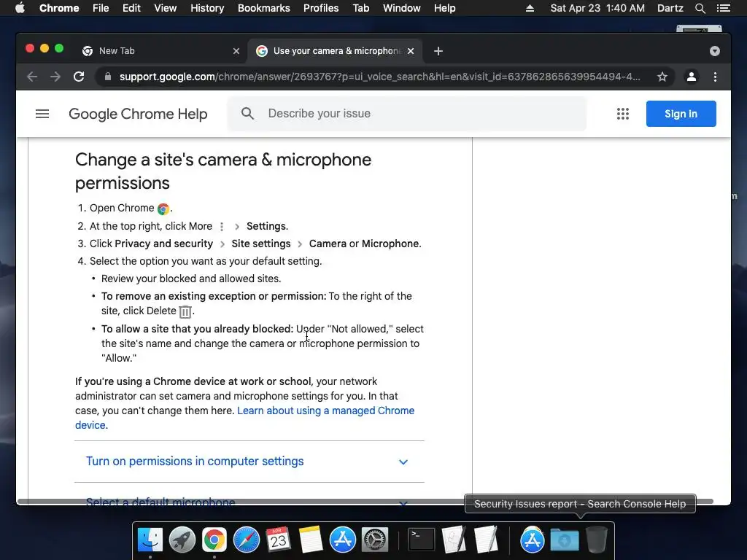
Task: Click the Dartz user name in menu bar
Action: coord(670,8)
